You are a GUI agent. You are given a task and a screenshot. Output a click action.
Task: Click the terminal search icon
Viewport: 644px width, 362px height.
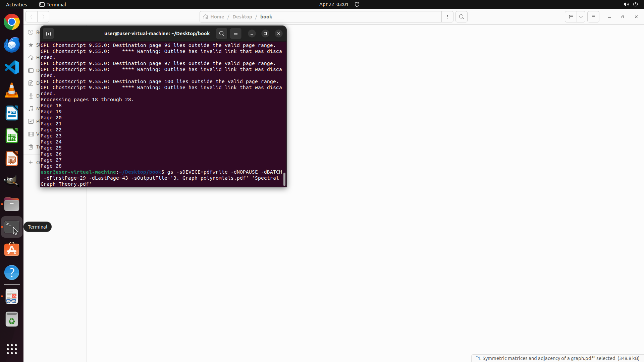(221, 34)
